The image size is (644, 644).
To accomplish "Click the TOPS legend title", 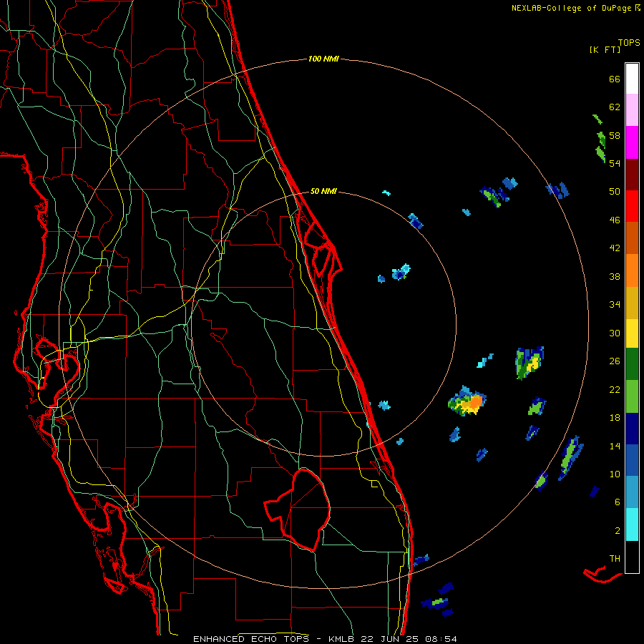I will (x=629, y=42).
